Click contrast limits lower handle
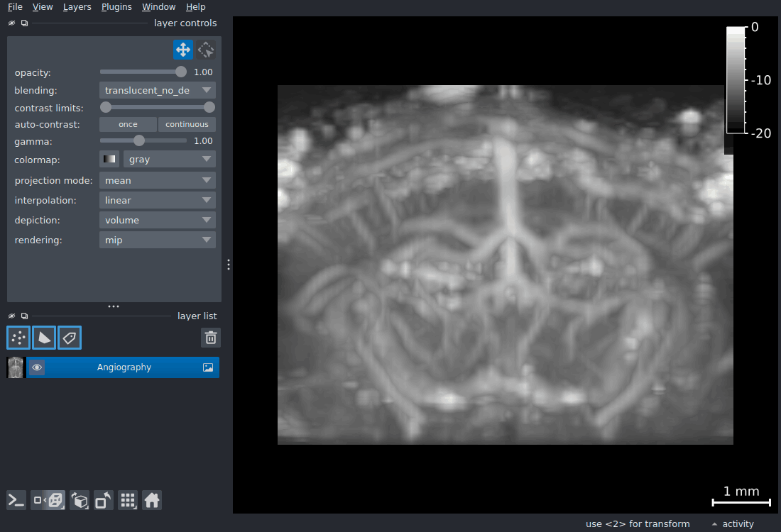The width and height of the screenshot is (781, 532). [x=106, y=107]
